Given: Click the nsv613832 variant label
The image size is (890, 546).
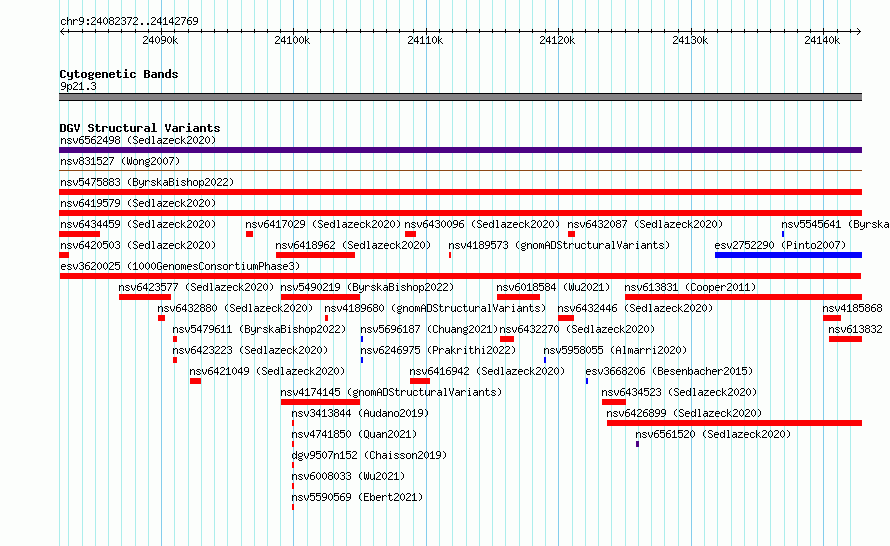Looking at the screenshot, I should coord(855,329).
